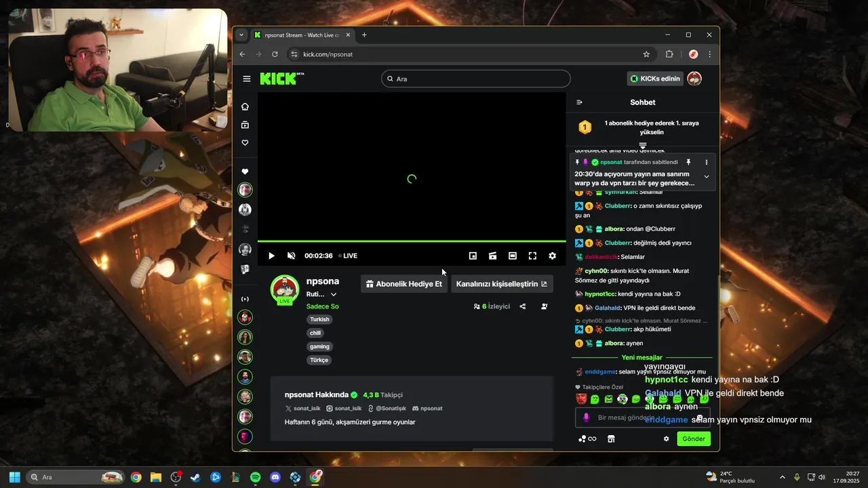Open the Kick hamburger menu
868x488 pixels.
246,79
